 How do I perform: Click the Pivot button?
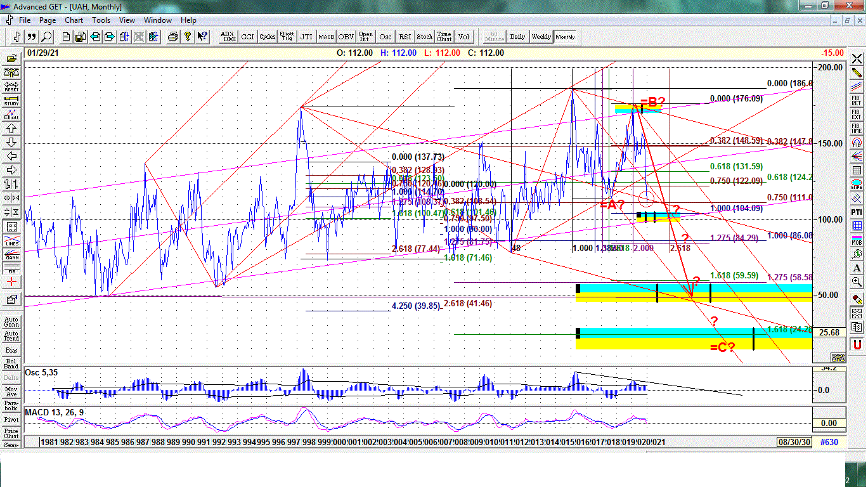click(11, 420)
